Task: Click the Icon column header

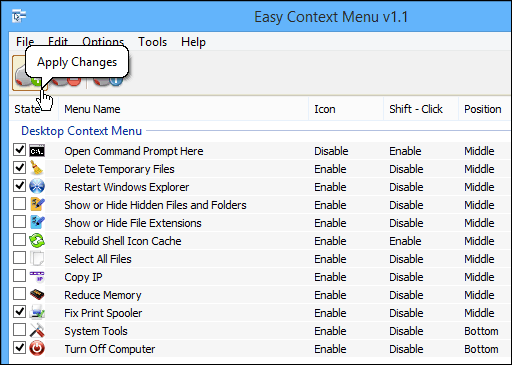Action: pos(346,109)
